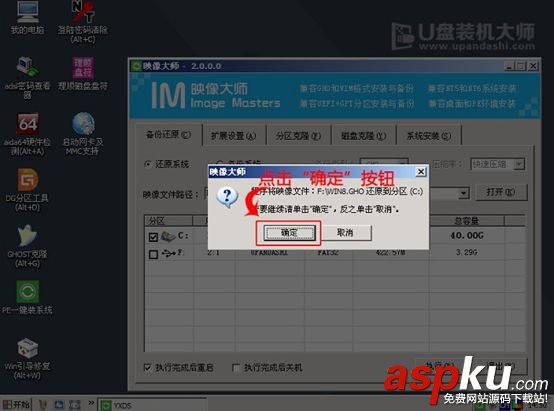Screen dimensions: 554x411
Task: Click the 映像大师 title bar app icon
Action: pos(136,66)
